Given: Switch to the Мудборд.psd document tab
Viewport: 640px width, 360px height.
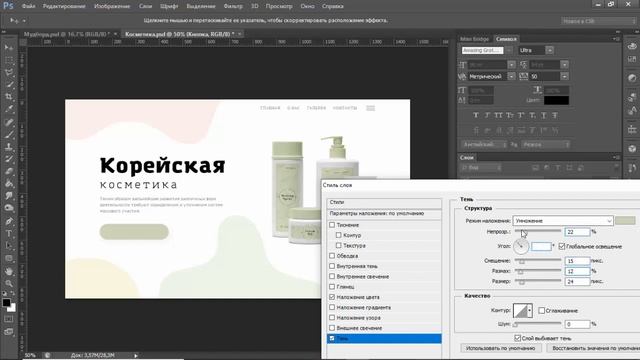Looking at the screenshot, I should coord(67,34).
